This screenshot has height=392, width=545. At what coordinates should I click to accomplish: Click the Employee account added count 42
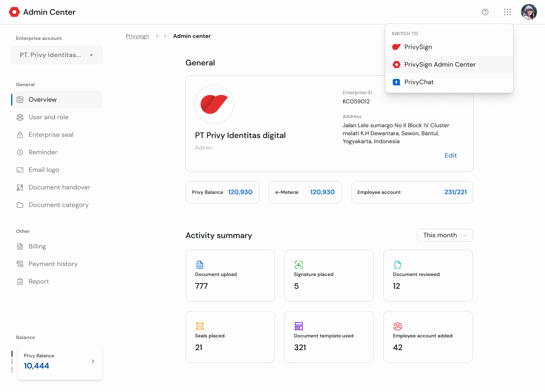pos(398,348)
